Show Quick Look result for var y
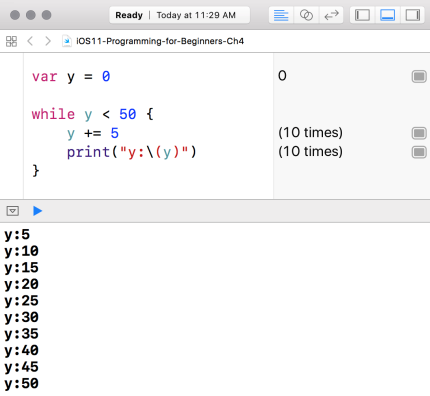Image resolution: width=430 pixels, height=396 pixels. pyautogui.click(x=419, y=77)
